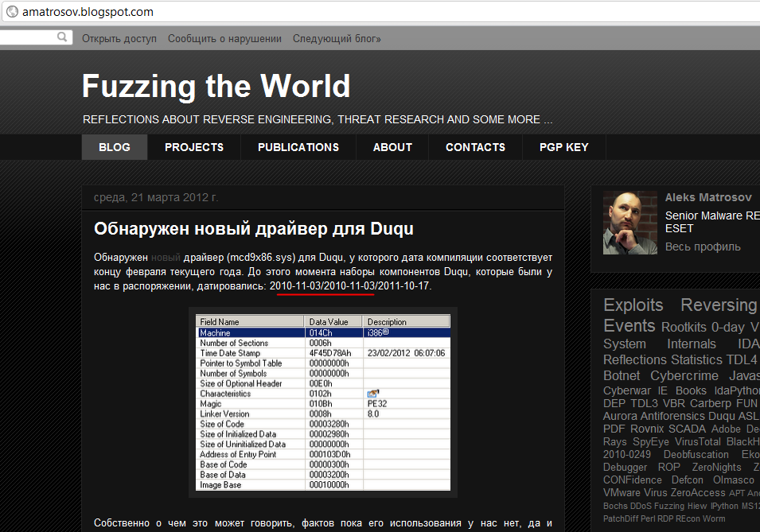Select the 'Exploits' tag in the cloud
The height and width of the screenshot is (532, 760).
click(x=633, y=305)
